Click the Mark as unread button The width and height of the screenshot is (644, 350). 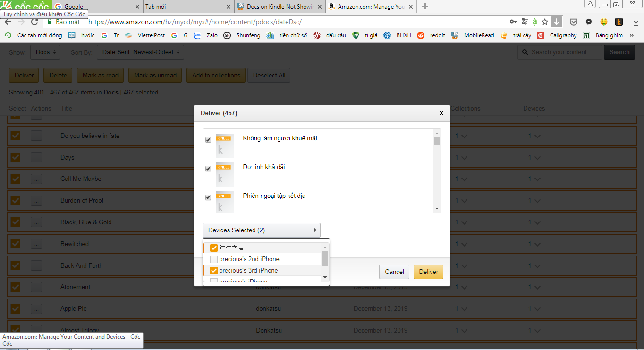155,75
